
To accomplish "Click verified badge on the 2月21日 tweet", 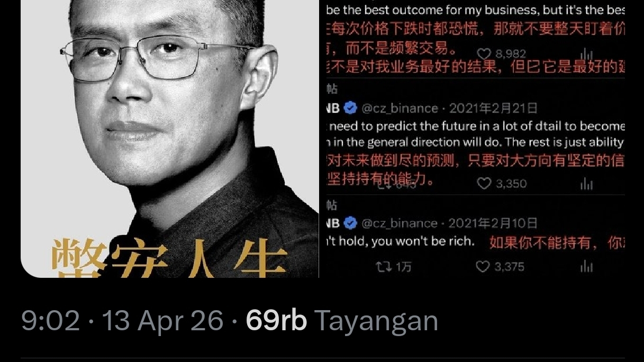I will point(350,108).
